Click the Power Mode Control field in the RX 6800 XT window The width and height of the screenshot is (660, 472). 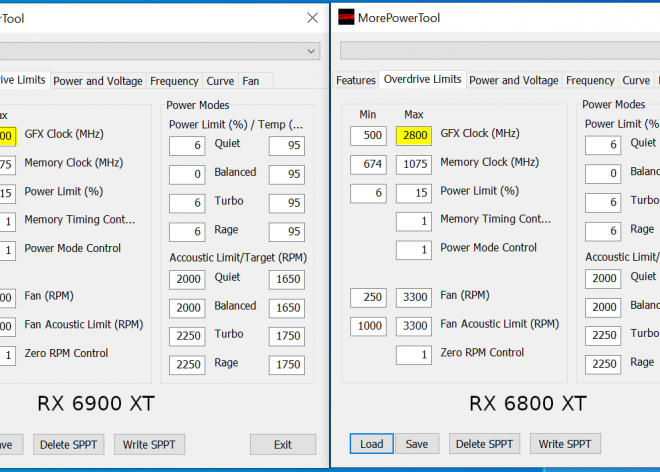click(x=414, y=250)
